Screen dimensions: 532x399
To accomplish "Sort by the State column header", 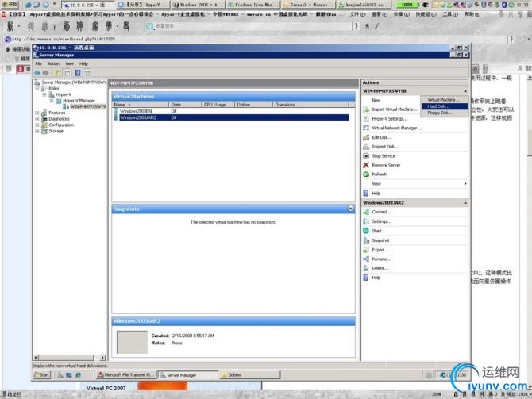I will [x=185, y=105].
